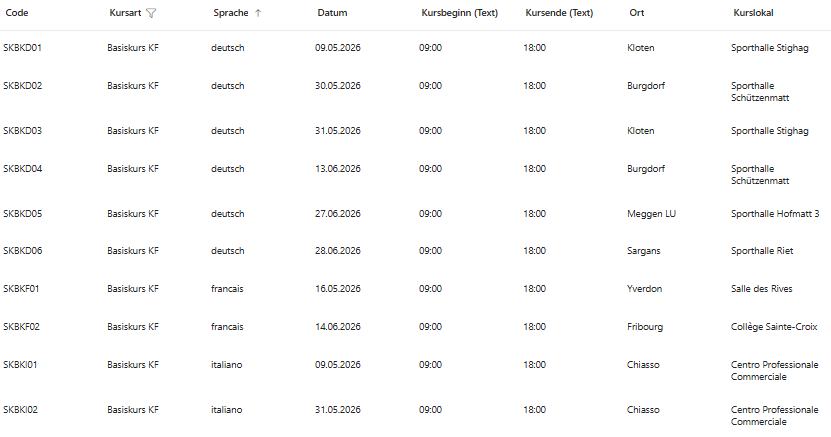Viewport: 831px width, 437px height.
Task: Sort by the Code column header
Action: (x=17, y=13)
